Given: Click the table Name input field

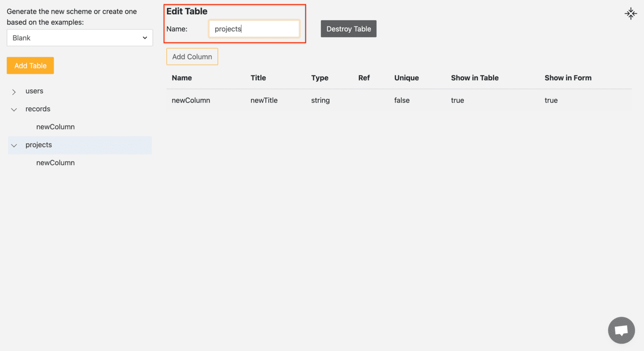Looking at the screenshot, I should click(254, 29).
